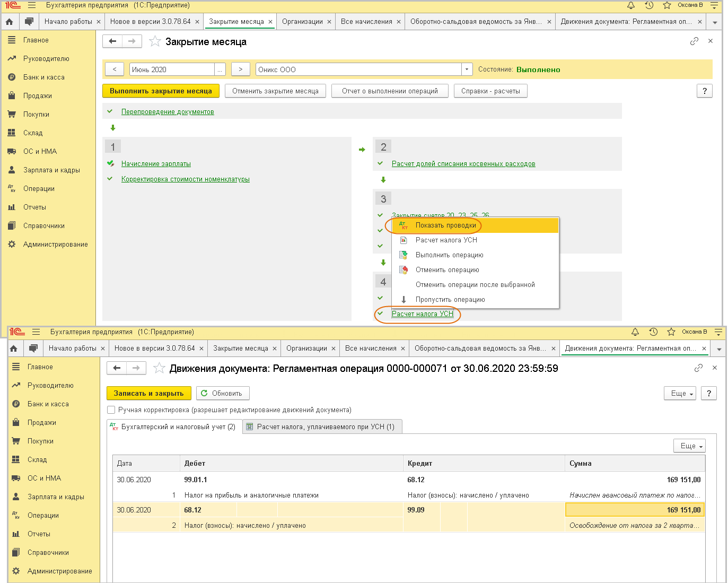Click Отменить закрытие месяца button

pos(275,91)
